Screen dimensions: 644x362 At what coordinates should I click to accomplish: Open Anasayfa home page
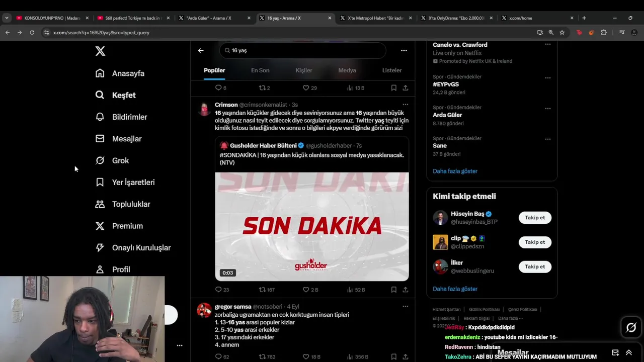(120, 73)
